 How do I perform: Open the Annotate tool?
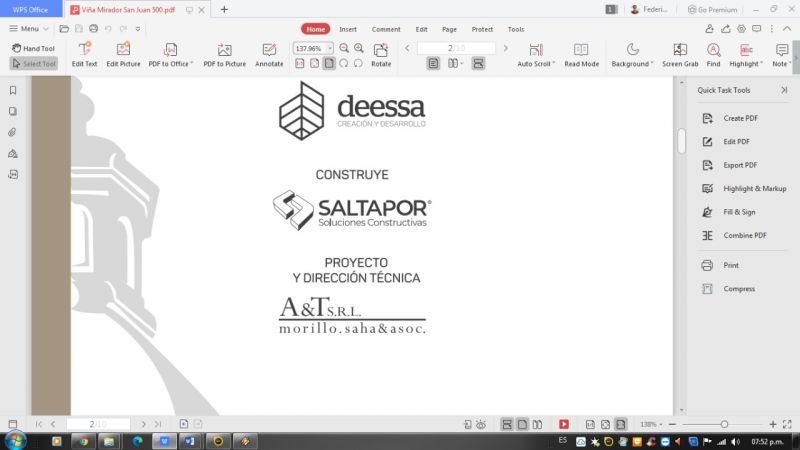(269, 55)
